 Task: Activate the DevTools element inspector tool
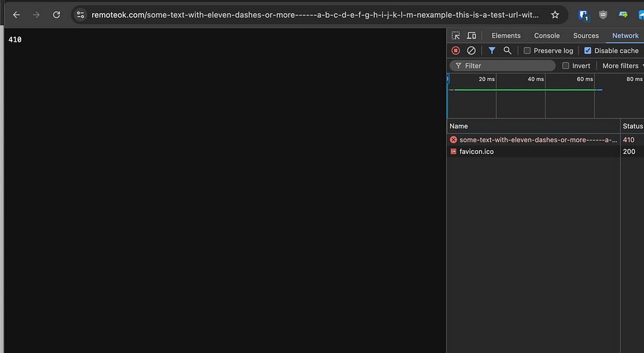point(455,36)
